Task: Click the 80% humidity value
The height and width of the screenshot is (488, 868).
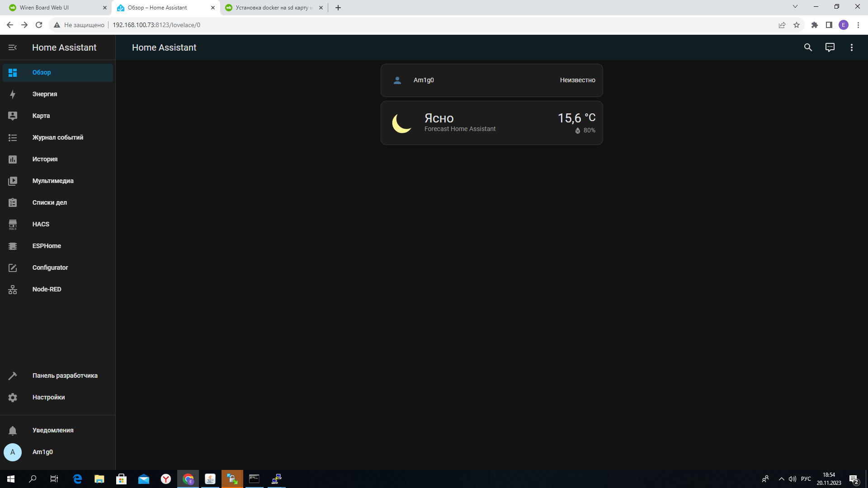Action: pos(589,130)
